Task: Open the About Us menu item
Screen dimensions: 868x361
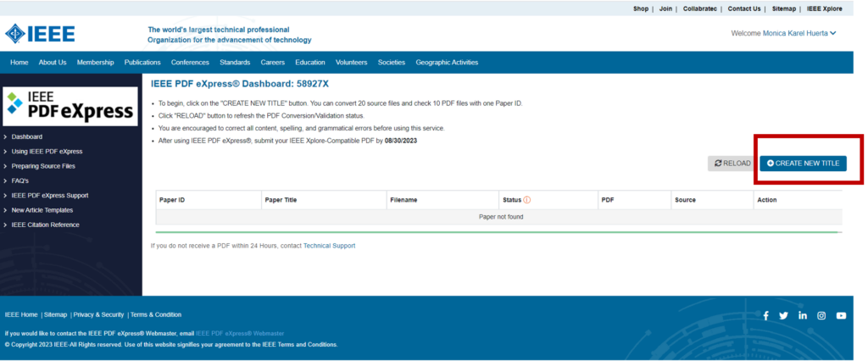Action: tap(53, 63)
